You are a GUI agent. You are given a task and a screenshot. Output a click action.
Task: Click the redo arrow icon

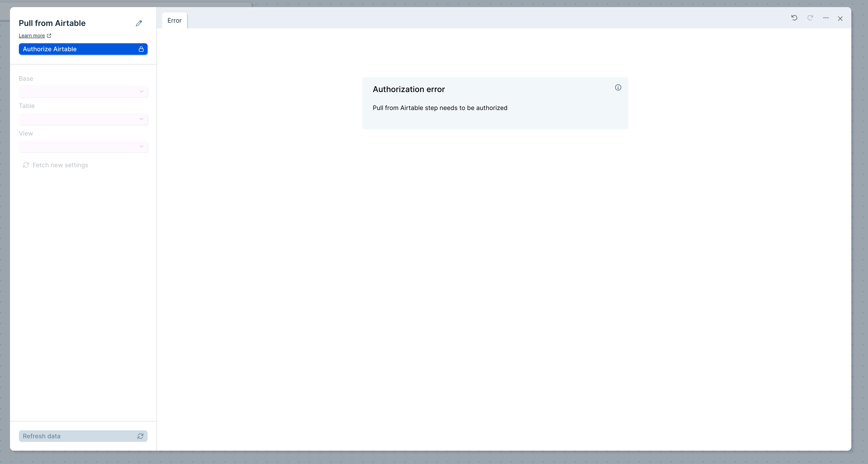click(810, 18)
